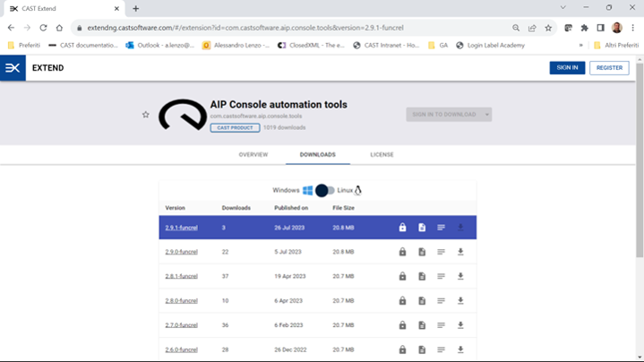
Task: Open the Chrome extensions puzzle icon
Action: (x=585, y=28)
